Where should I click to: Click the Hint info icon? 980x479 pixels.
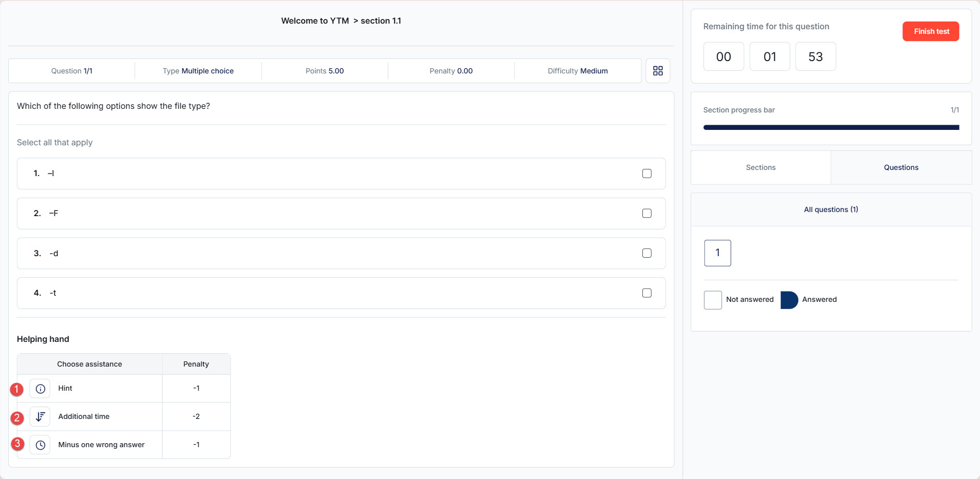click(x=40, y=389)
